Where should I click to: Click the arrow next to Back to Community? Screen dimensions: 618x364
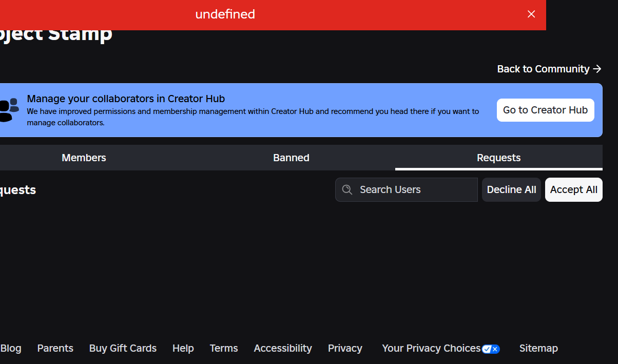coord(597,69)
